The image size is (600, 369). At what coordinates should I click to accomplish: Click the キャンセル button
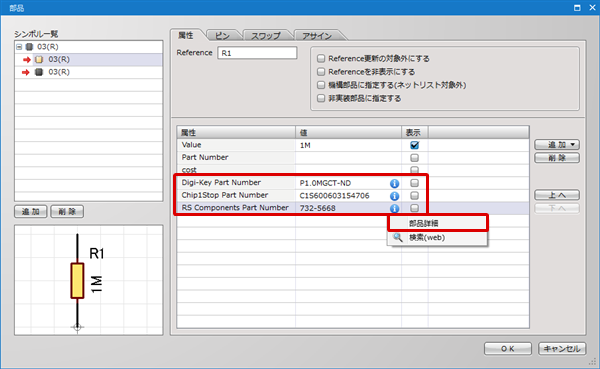pos(562,349)
